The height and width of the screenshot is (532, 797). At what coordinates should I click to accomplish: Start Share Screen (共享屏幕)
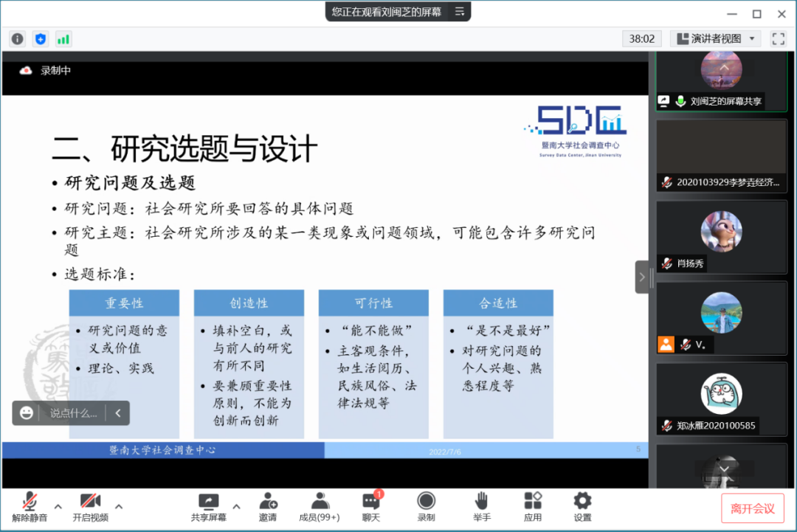tap(209, 506)
